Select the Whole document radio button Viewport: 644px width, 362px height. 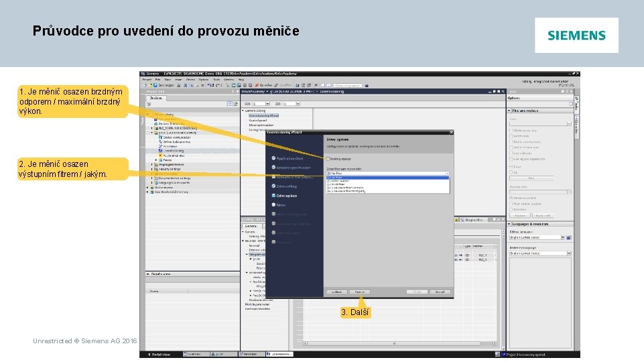coord(511,198)
